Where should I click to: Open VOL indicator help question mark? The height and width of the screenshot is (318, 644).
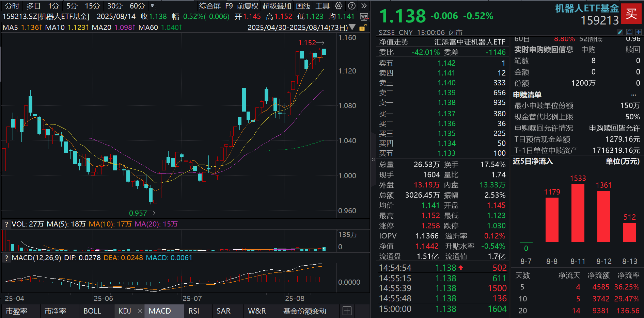point(6,224)
